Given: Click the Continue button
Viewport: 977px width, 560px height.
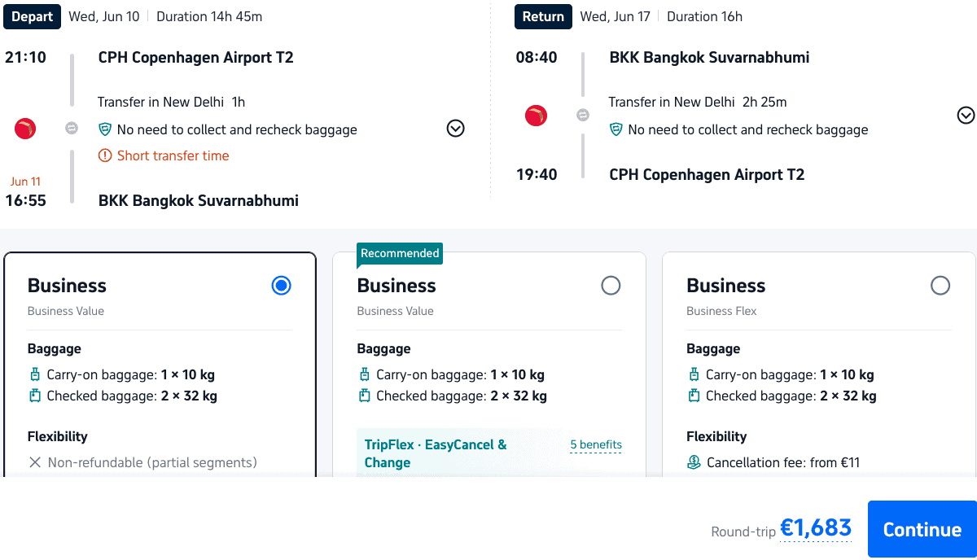Looking at the screenshot, I should pyautogui.click(x=922, y=529).
